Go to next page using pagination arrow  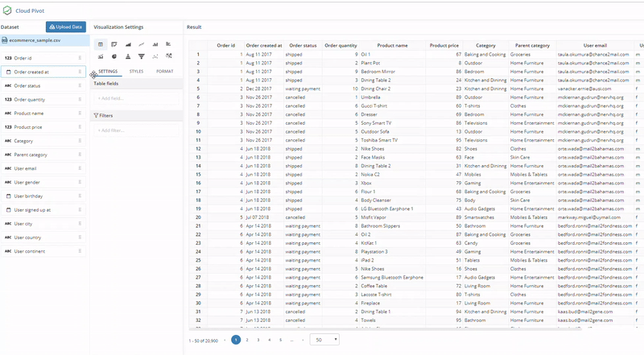302,340
